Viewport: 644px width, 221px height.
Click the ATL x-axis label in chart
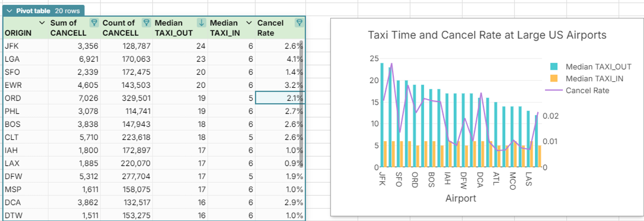(x=496, y=178)
